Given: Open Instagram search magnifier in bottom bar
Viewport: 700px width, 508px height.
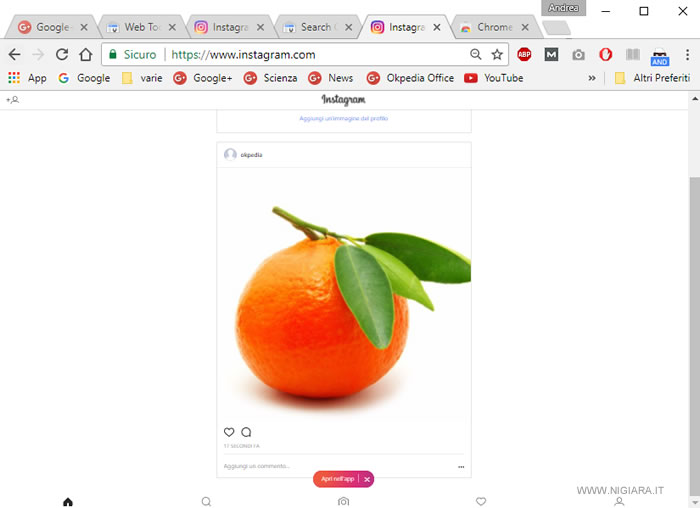Looking at the screenshot, I should click(206, 502).
